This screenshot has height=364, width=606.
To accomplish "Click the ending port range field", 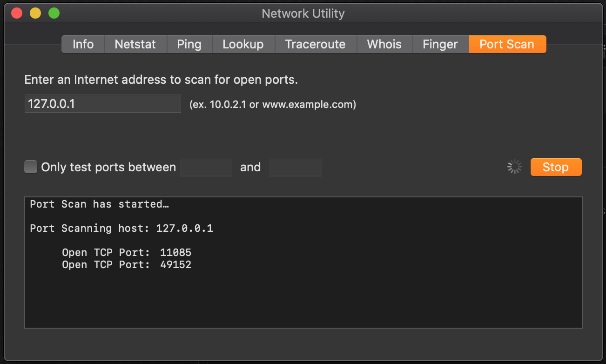I will pyautogui.click(x=296, y=167).
